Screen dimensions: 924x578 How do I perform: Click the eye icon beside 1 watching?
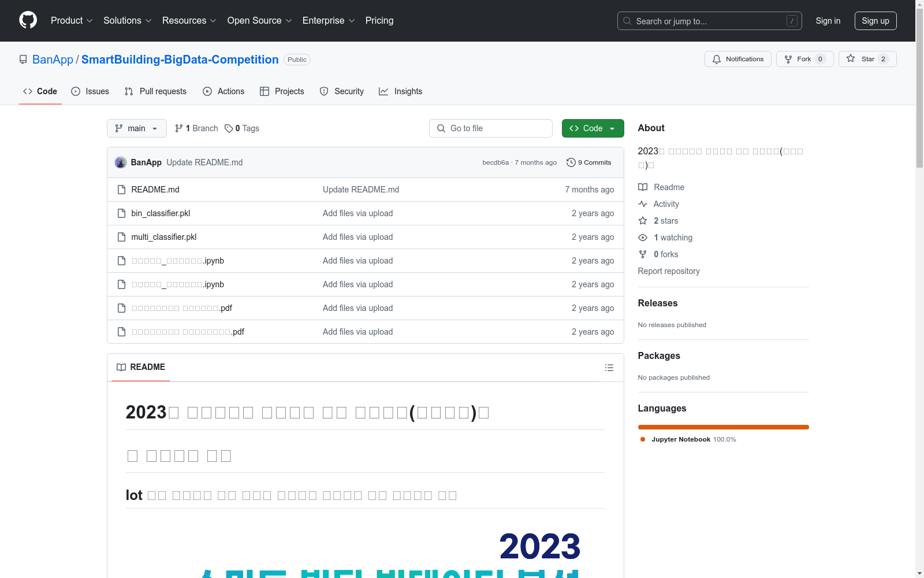tap(643, 238)
